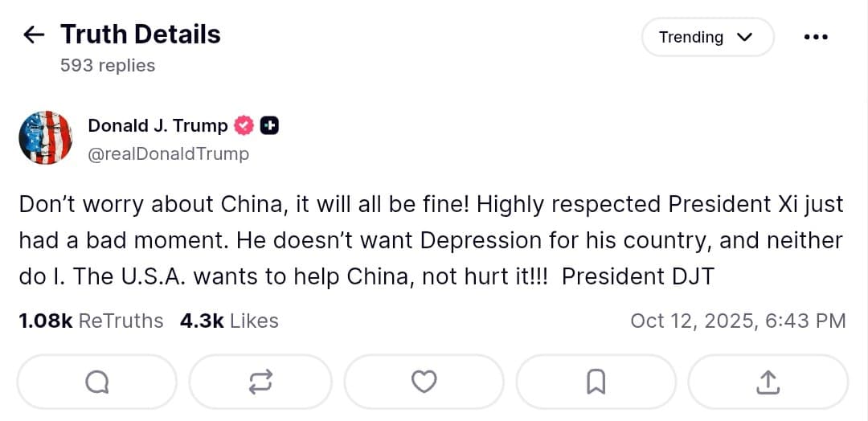Screen dimensions: 868x421
Task: Reply using the speech bubble button
Action: point(96,382)
